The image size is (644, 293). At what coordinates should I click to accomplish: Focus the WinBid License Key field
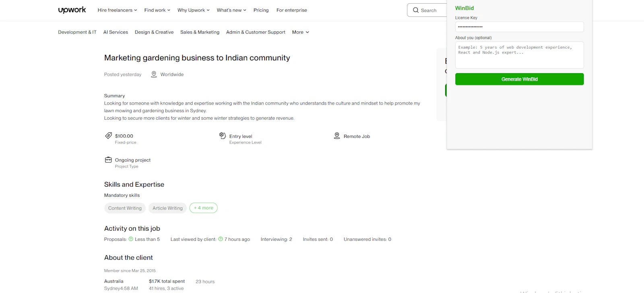[x=520, y=27]
